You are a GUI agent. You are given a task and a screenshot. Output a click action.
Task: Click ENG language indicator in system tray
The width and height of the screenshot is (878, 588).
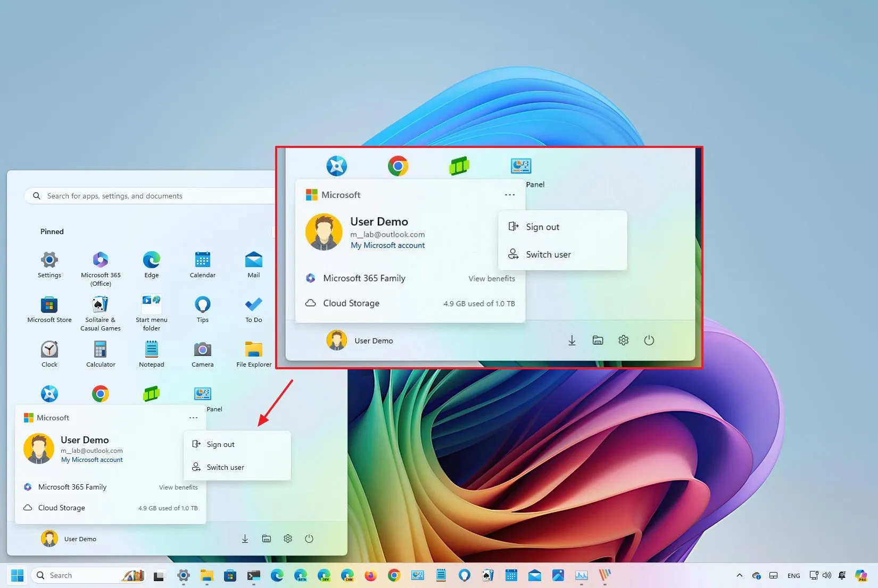793,575
